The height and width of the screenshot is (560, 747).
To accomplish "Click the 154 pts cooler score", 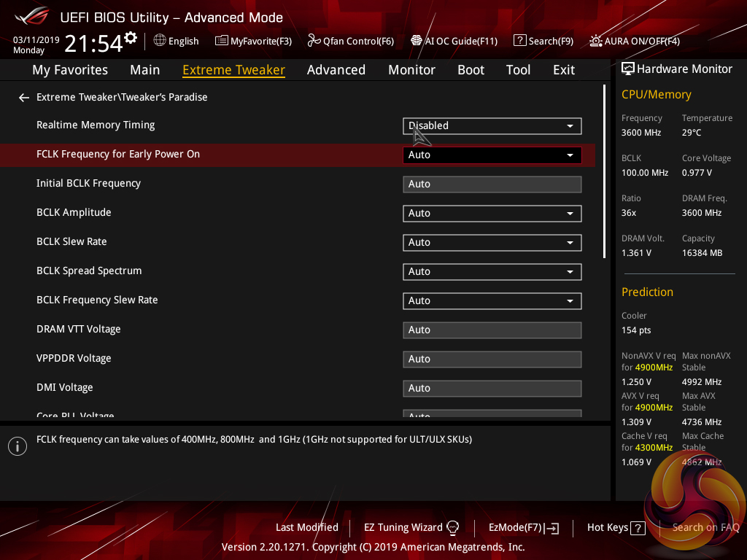I will coord(636,330).
